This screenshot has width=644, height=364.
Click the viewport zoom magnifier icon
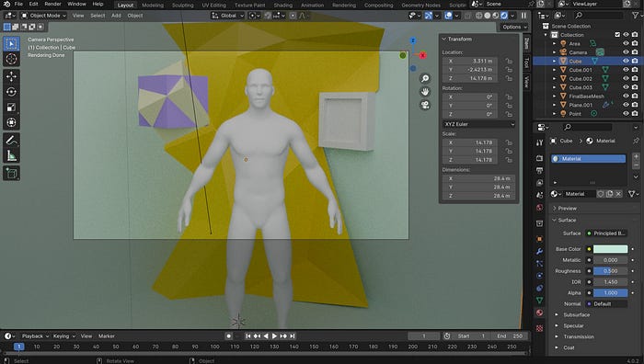(x=425, y=78)
